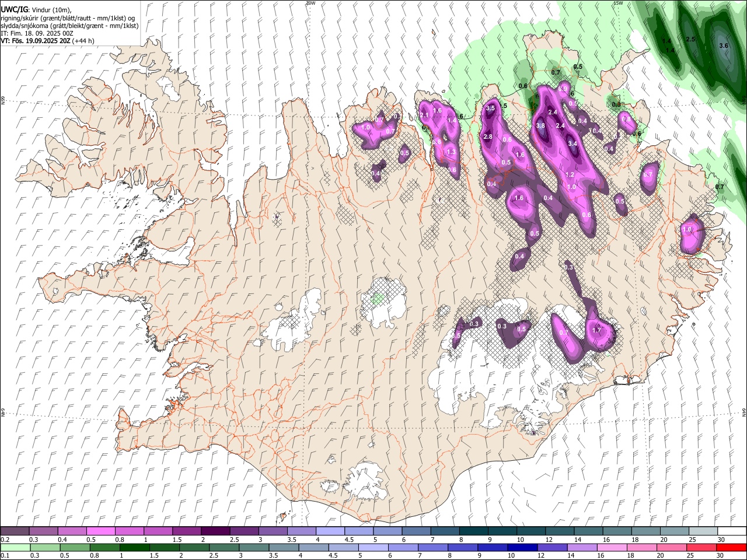
Task: Click the '15W' longitude label
Action: (x=617, y=3)
